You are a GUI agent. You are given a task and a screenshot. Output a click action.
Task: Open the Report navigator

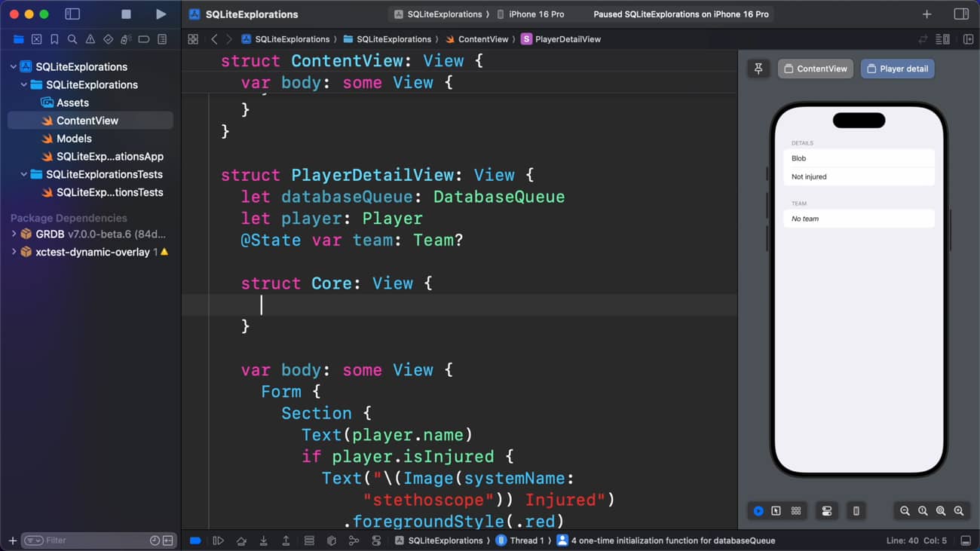tap(162, 39)
